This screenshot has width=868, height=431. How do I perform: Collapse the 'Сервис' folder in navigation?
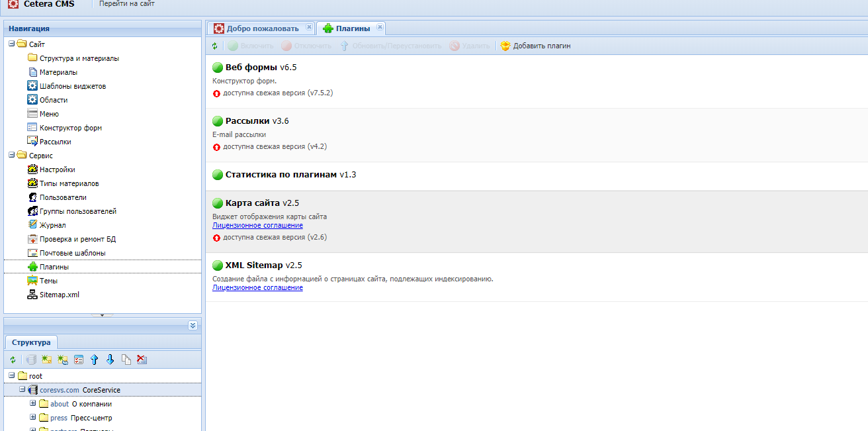point(12,155)
